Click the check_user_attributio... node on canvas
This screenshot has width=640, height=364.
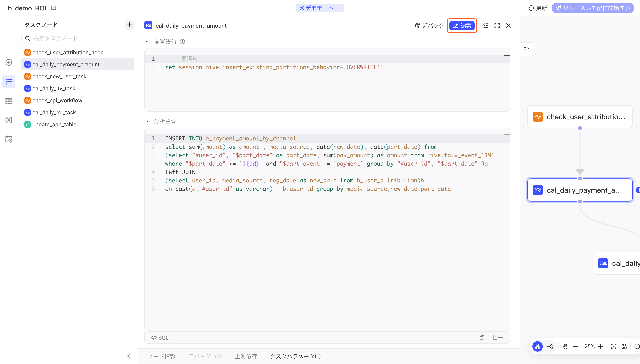pyautogui.click(x=580, y=117)
